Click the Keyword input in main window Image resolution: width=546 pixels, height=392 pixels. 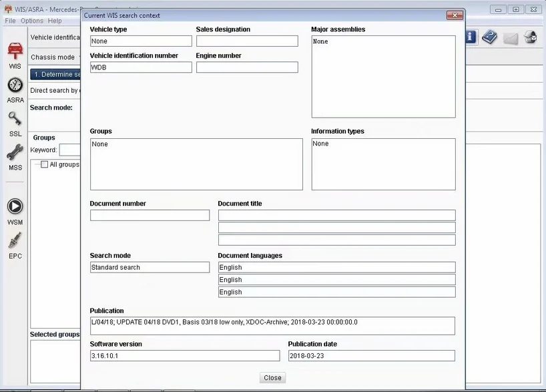point(70,150)
